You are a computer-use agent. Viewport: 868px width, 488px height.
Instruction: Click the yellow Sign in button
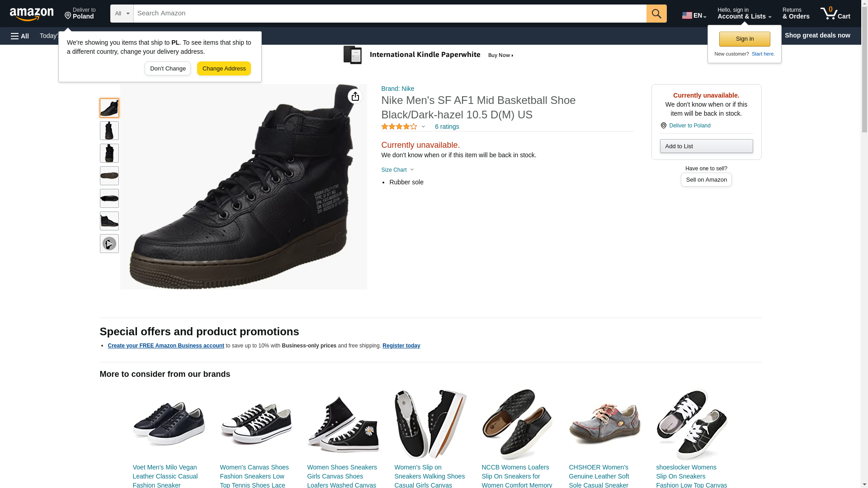point(745,39)
